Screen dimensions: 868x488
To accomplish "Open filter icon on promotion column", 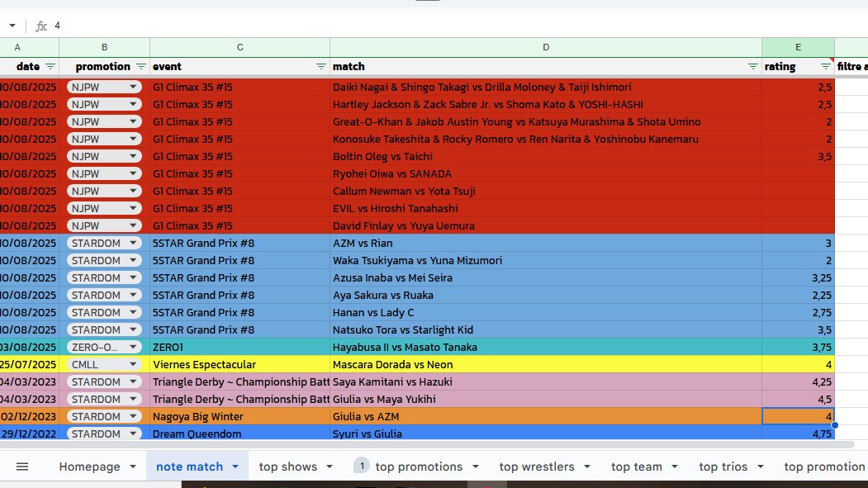I will click(141, 66).
